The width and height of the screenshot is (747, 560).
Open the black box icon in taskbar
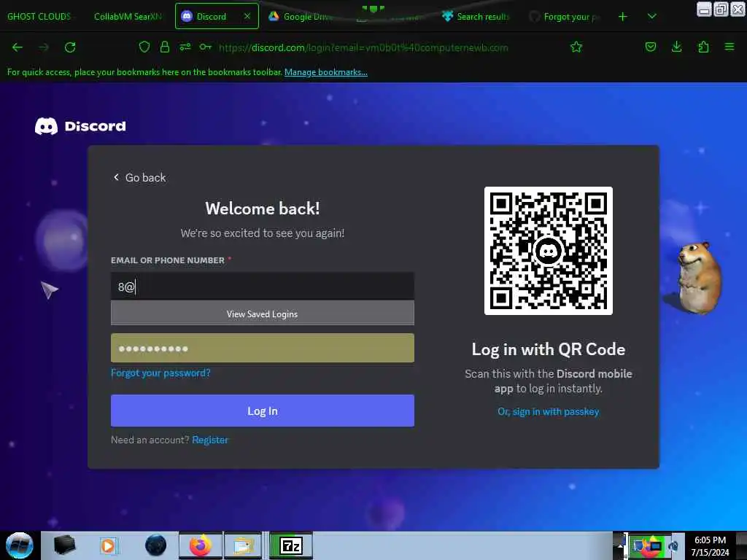[64, 545]
